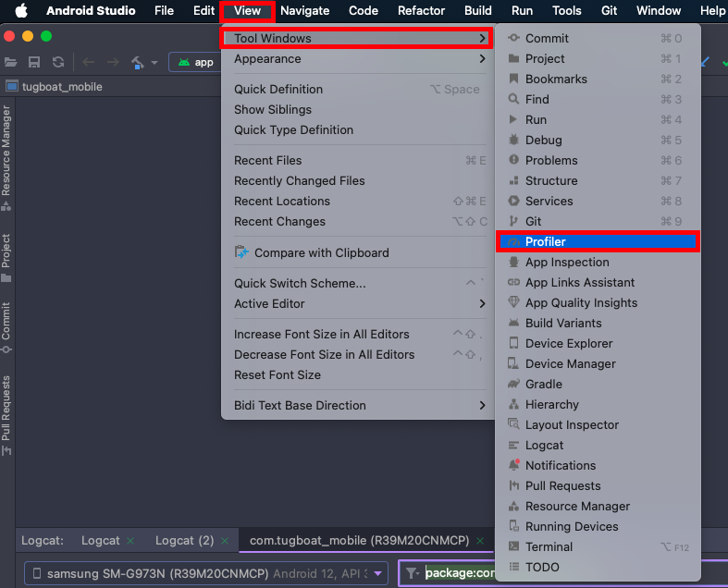Select Recent Locations menu item
Viewport: 728px width, 588px height.
(357, 202)
